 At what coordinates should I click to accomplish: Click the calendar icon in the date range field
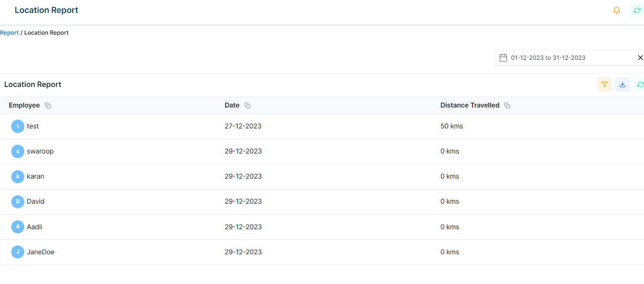pyautogui.click(x=503, y=58)
